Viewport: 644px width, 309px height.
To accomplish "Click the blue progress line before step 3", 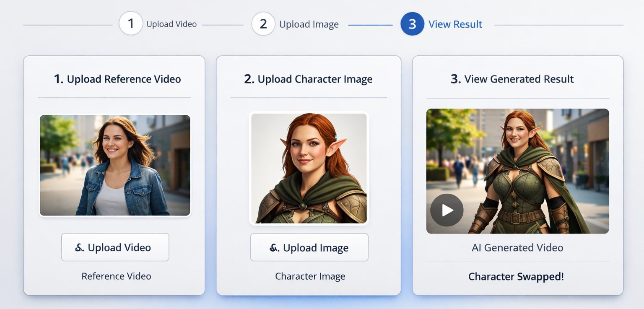I will point(370,25).
